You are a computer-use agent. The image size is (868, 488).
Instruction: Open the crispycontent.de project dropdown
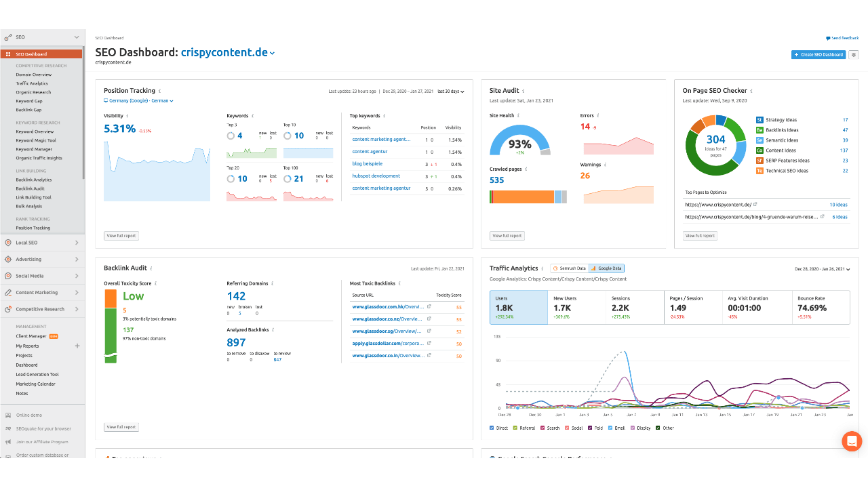click(228, 52)
